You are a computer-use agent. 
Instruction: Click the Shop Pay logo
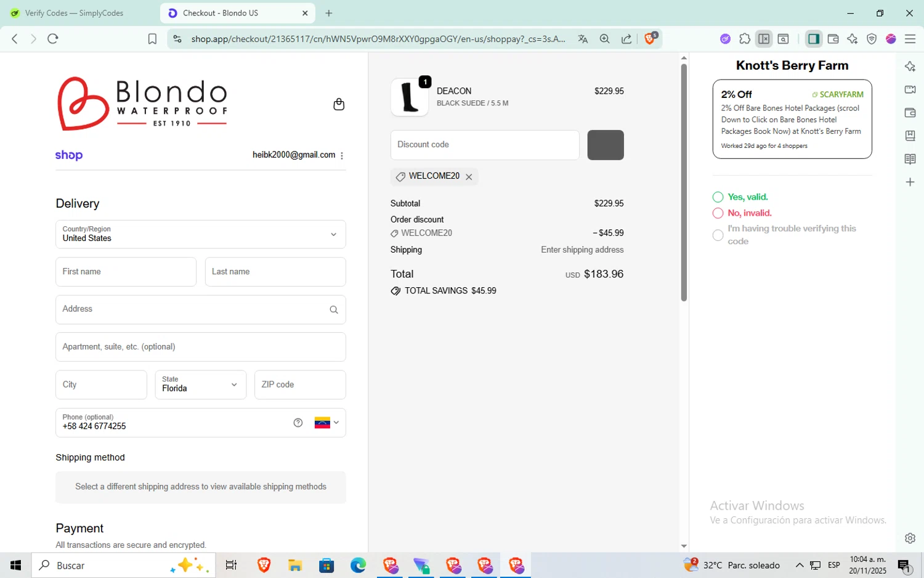tap(69, 155)
